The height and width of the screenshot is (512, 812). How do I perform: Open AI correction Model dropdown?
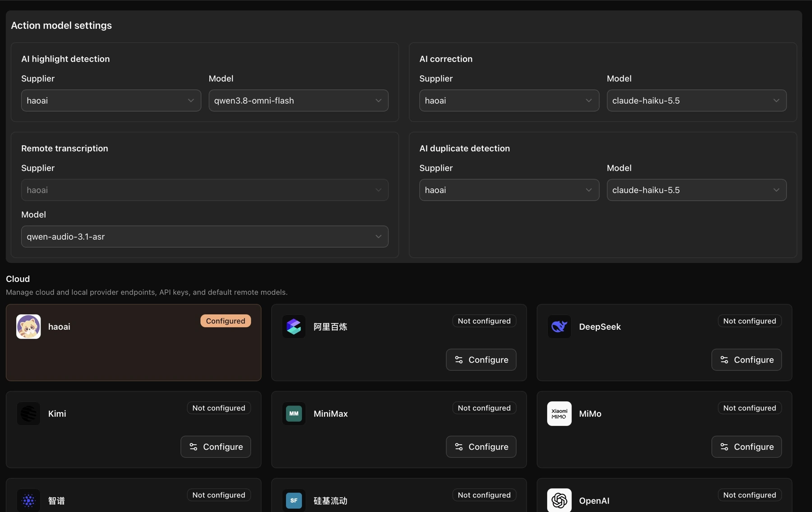tap(697, 100)
